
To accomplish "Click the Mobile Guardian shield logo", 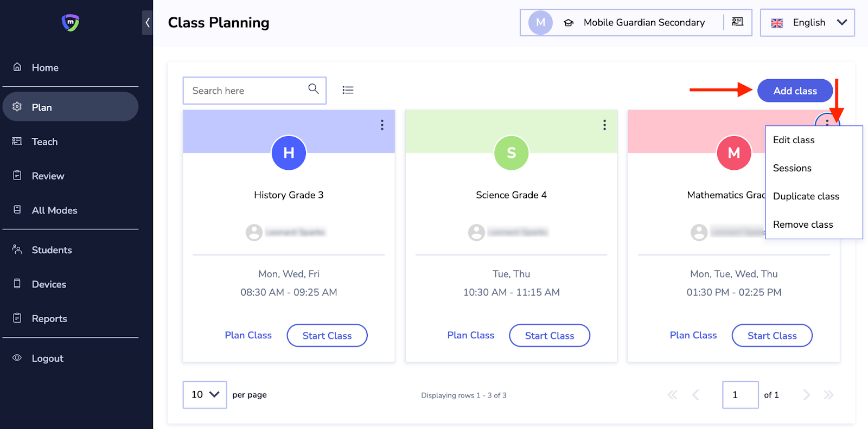I will tap(71, 22).
